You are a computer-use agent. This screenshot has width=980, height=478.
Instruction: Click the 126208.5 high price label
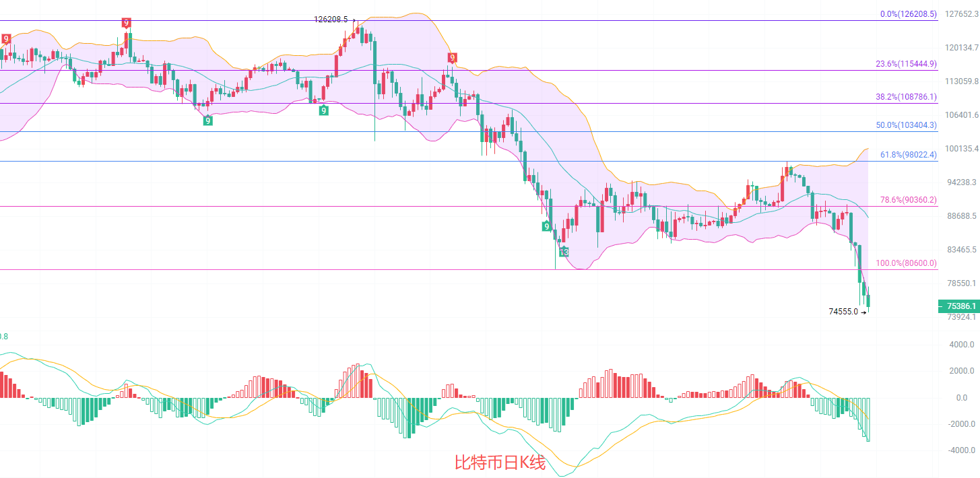[x=331, y=20]
